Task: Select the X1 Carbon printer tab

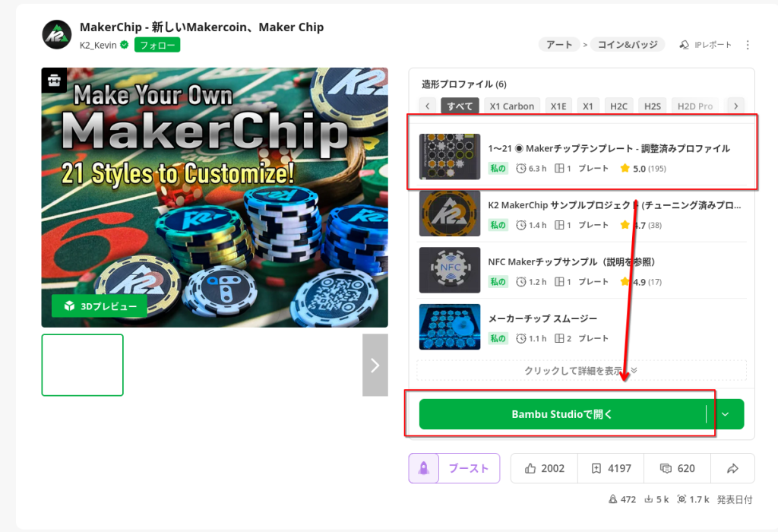Action: pos(511,106)
